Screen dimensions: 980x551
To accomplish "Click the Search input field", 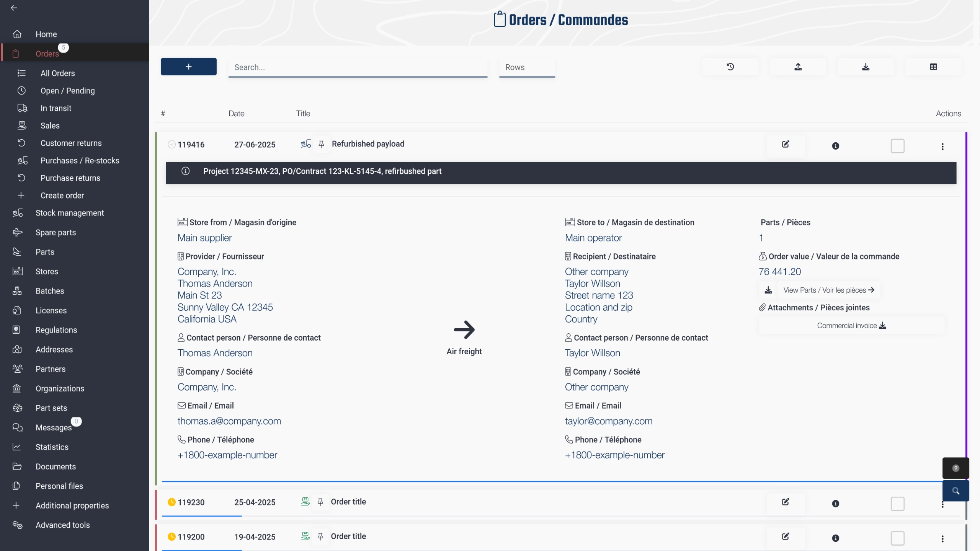I will (358, 67).
